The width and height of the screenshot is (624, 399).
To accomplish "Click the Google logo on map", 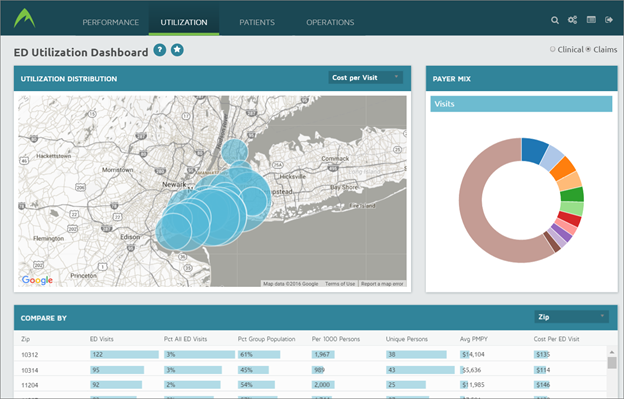I will [x=37, y=280].
